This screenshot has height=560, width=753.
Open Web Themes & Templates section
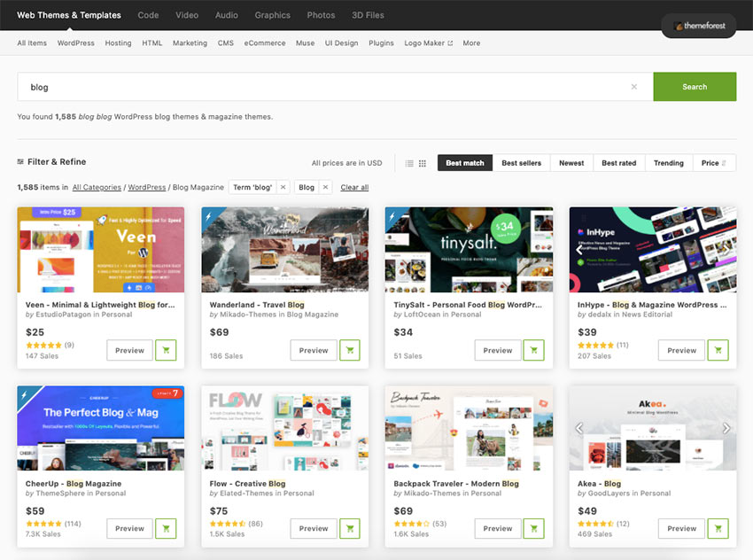pos(69,15)
